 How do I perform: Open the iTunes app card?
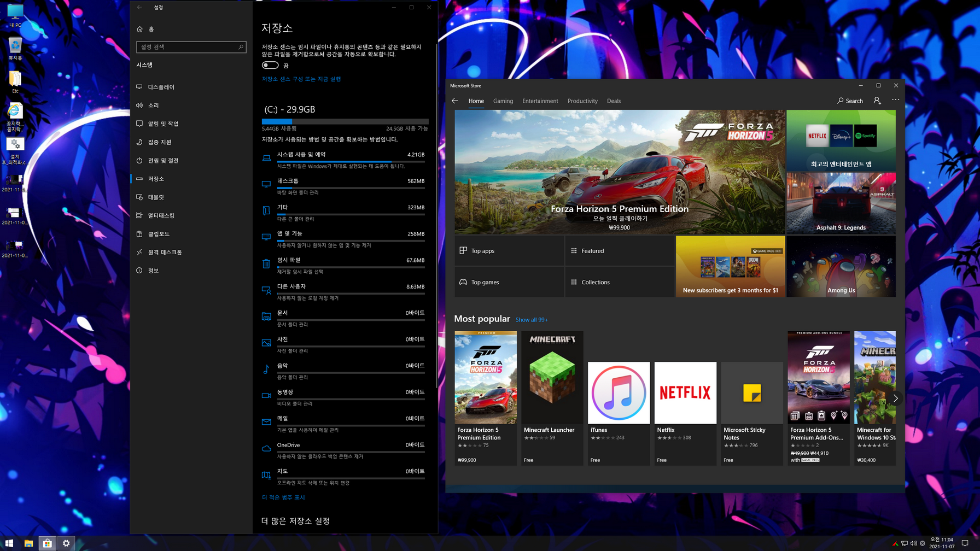click(x=619, y=413)
